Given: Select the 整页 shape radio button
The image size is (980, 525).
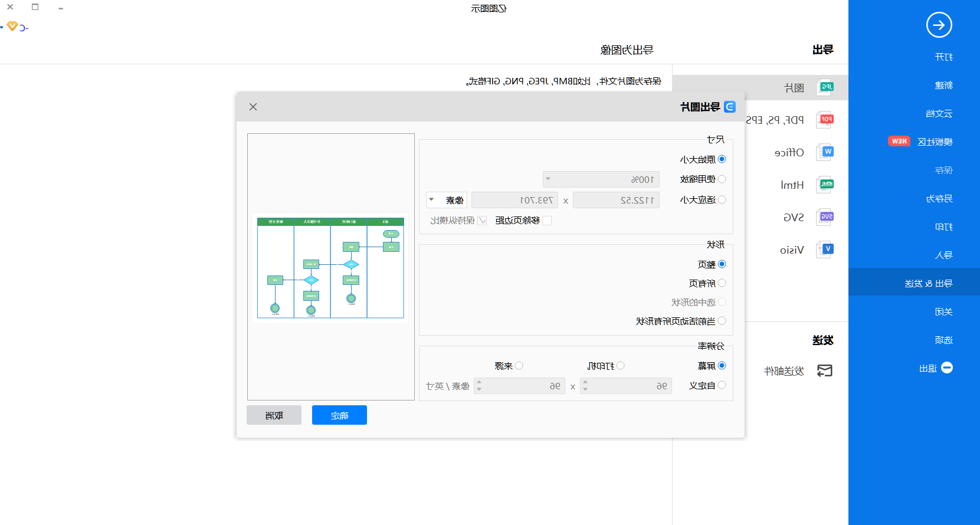Looking at the screenshot, I should (x=722, y=264).
